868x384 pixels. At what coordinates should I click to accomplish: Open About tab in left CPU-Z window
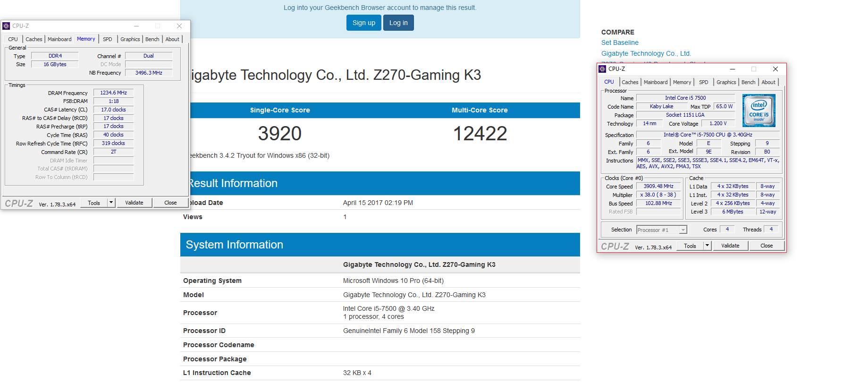point(172,39)
